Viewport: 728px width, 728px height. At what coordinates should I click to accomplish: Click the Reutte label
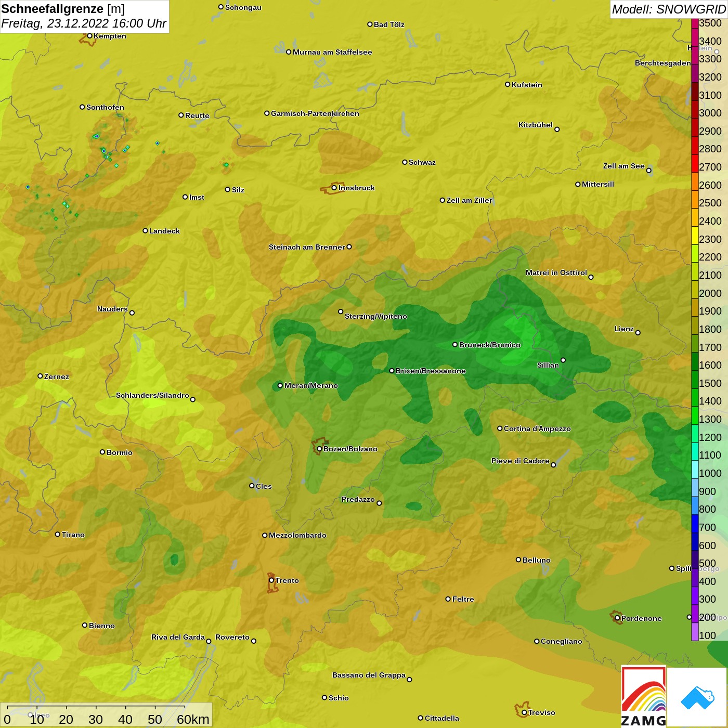pos(197,115)
